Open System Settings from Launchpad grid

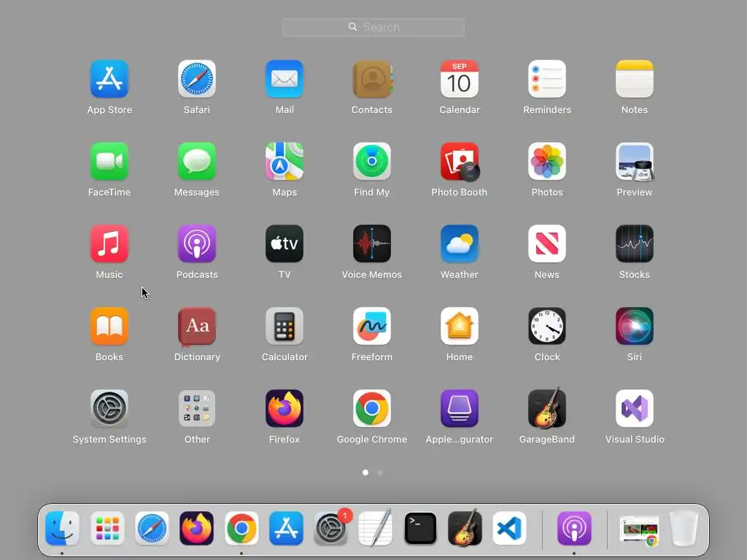pos(109,408)
